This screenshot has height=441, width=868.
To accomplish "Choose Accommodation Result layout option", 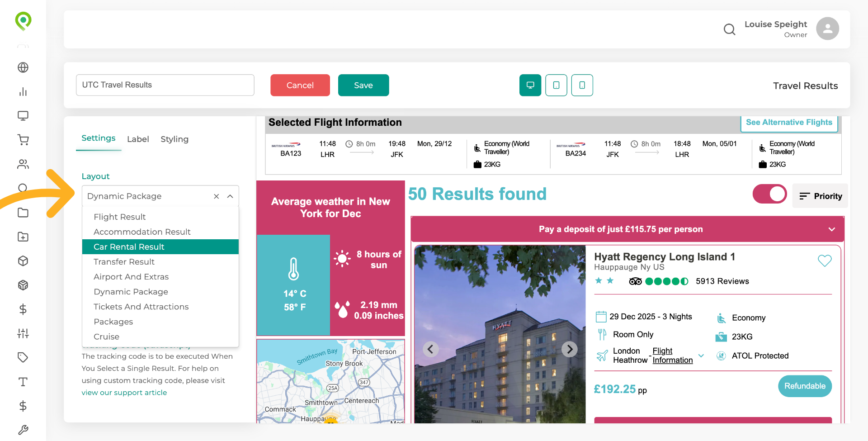I will coord(160,232).
